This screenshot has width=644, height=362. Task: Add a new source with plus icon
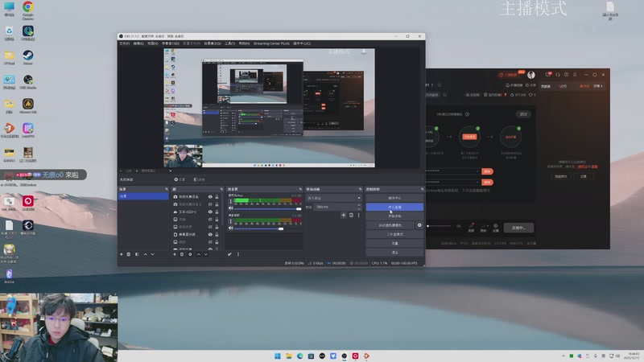(x=174, y=254)
